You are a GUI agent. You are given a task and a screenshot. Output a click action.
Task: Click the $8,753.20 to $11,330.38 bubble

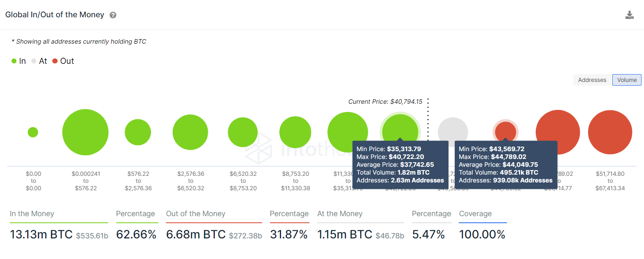pyautogui.click(x=295, y=132)
